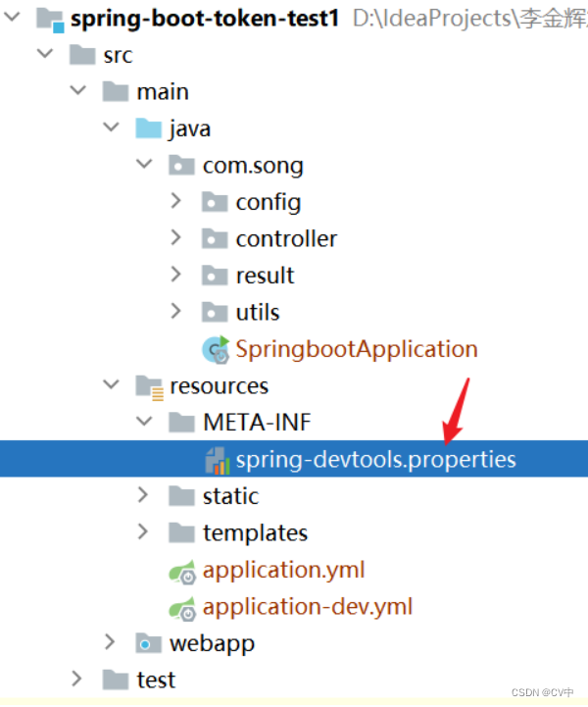588x707 pixels.
Task: Click the result package icon
Action: click(x=215, y=275)
